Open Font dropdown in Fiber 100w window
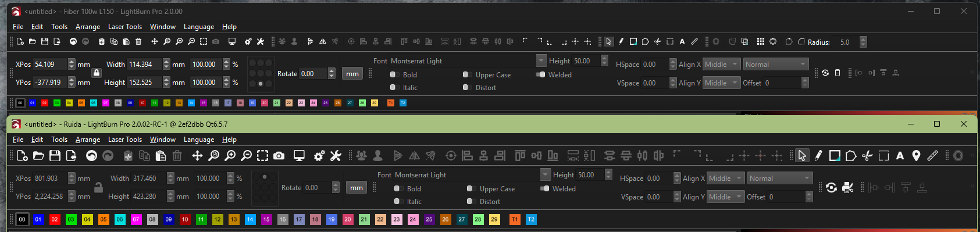 469,60
